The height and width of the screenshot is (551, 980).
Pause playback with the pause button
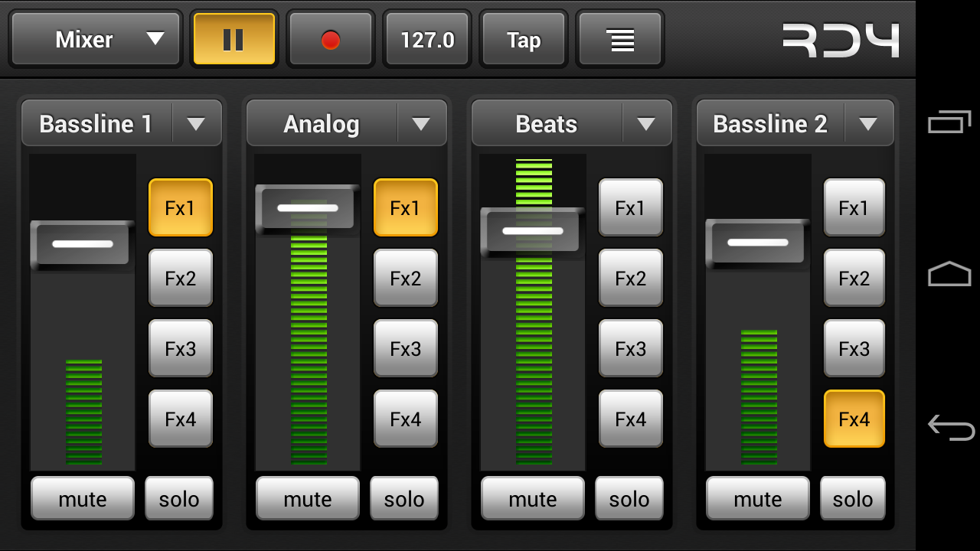[x=234, y=38]
